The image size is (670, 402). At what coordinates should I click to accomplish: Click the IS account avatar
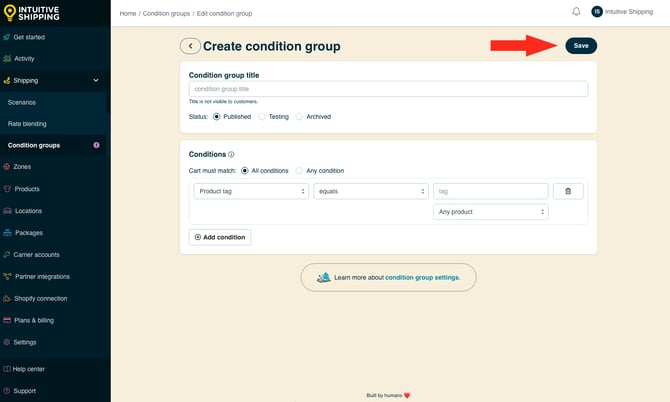[597, 12]
